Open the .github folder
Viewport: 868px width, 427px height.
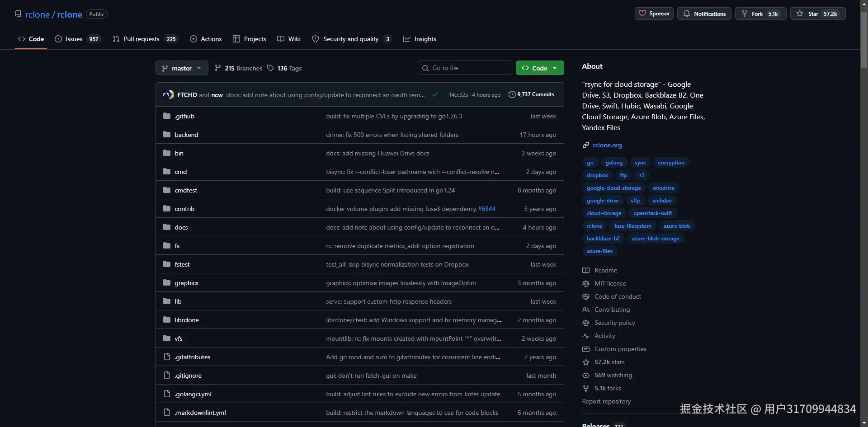tap(184, 116)
